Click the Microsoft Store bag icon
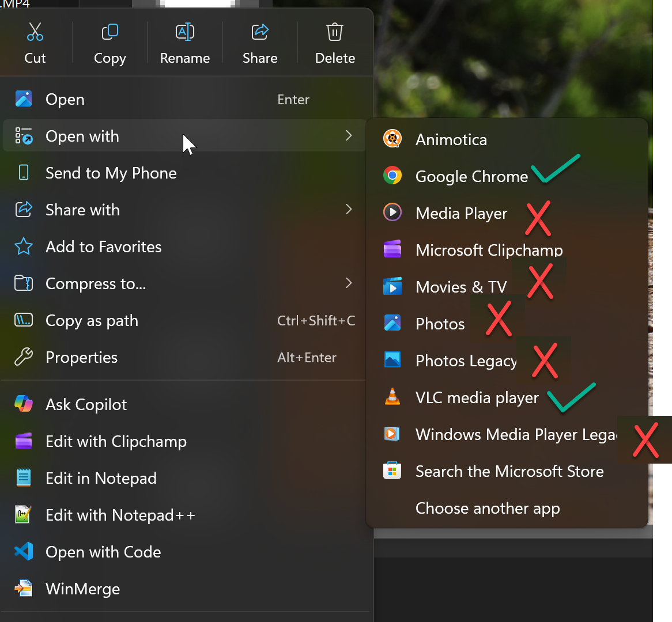Screen dimensions: 672x622 (392, 471)
